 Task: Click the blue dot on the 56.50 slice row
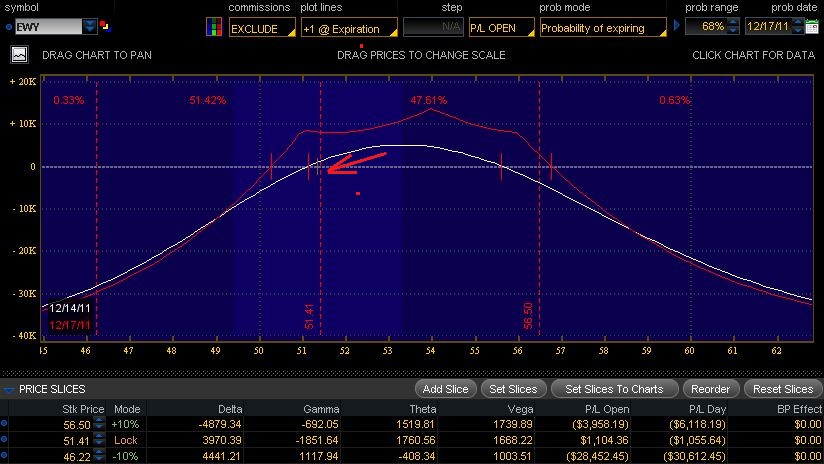(4, 423)
